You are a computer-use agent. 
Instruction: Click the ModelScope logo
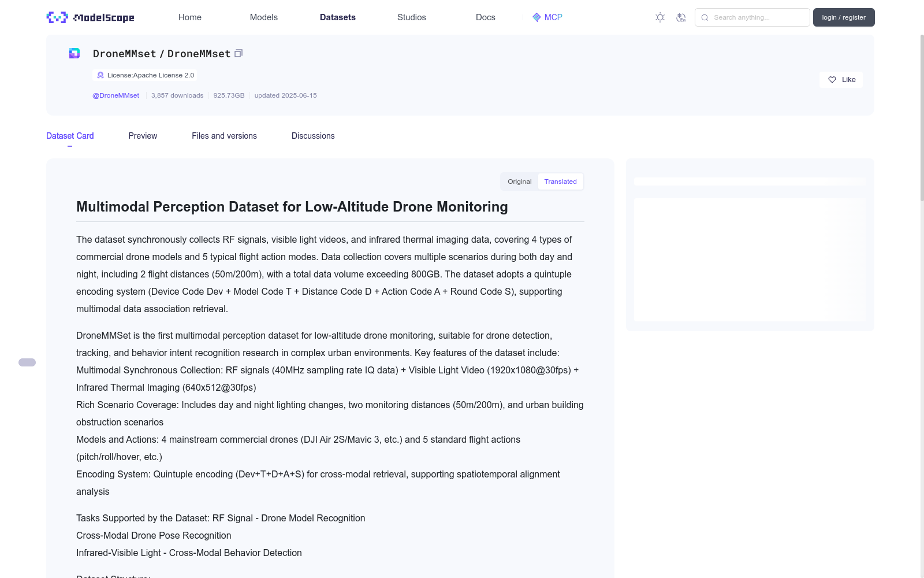[x=90, y=17]
